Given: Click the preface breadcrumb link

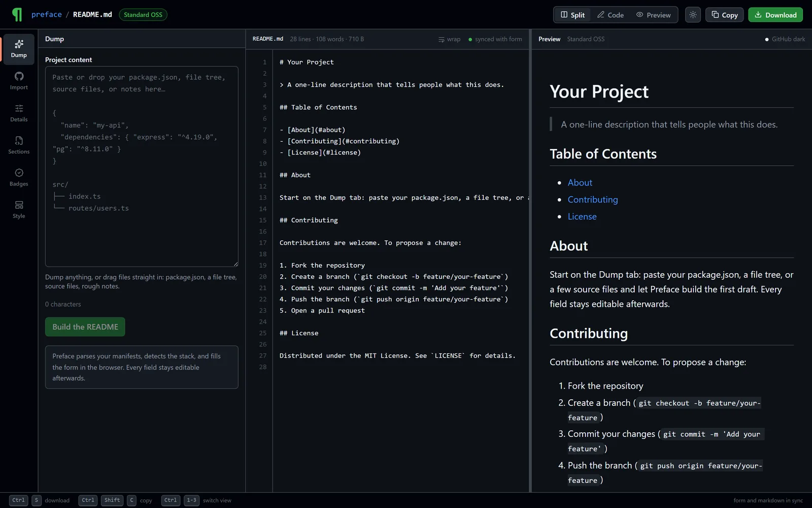Looking at the screenshot, I should (47, 14).
